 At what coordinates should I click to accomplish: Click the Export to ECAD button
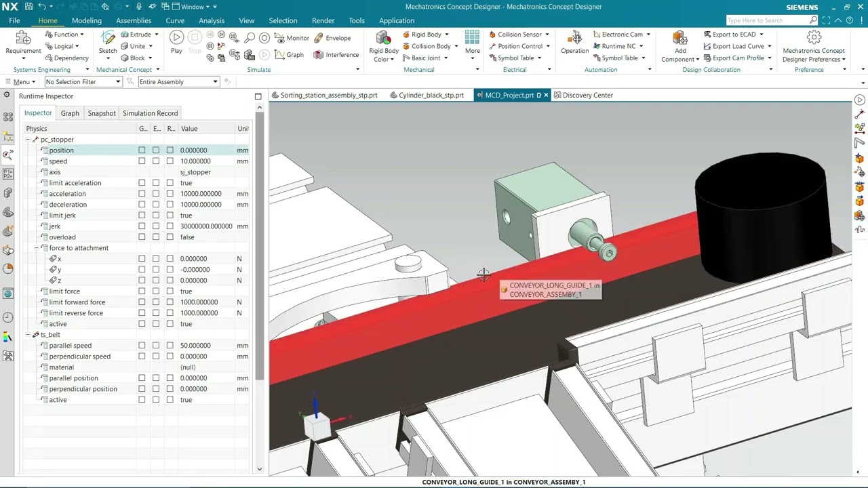tap(734, 35)
